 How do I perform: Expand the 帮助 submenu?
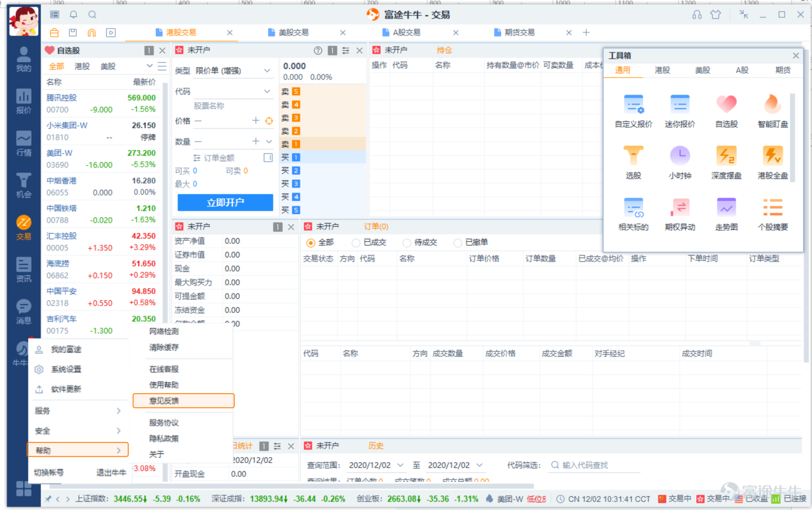(78, 450)
